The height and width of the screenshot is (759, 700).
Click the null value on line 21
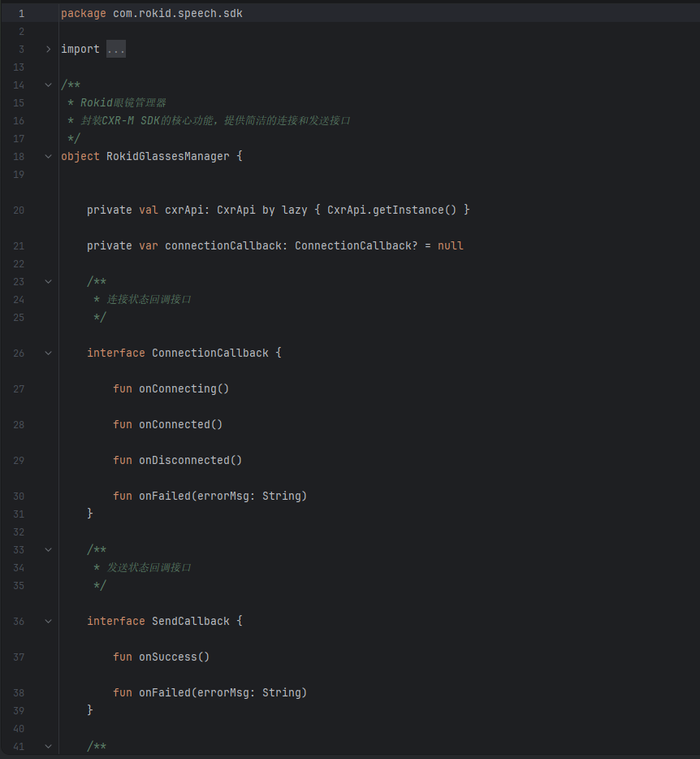coord(451,246)
